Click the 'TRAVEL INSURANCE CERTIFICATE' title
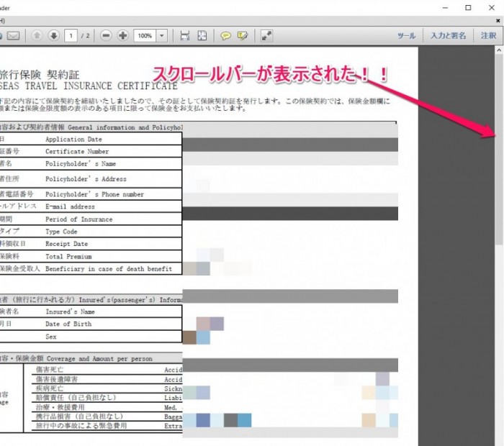Viewport: 504px width, 446px height. click(x=102, y=86)
